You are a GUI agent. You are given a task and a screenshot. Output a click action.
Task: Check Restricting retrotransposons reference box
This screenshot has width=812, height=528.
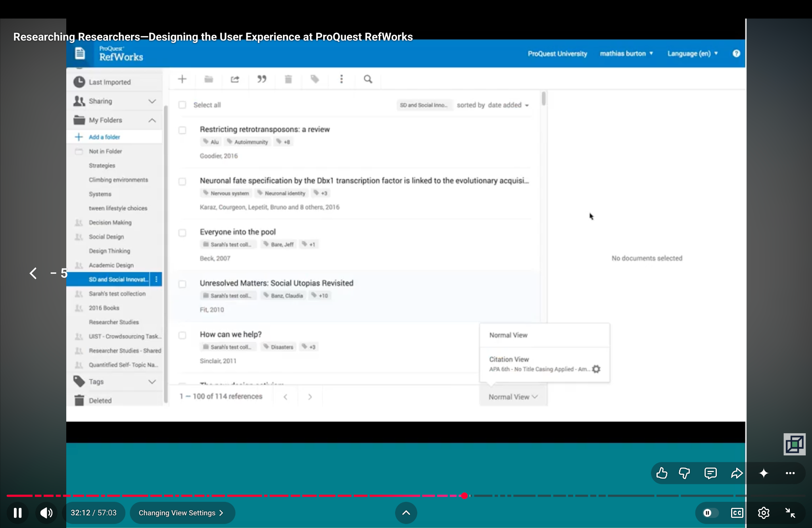182,130
